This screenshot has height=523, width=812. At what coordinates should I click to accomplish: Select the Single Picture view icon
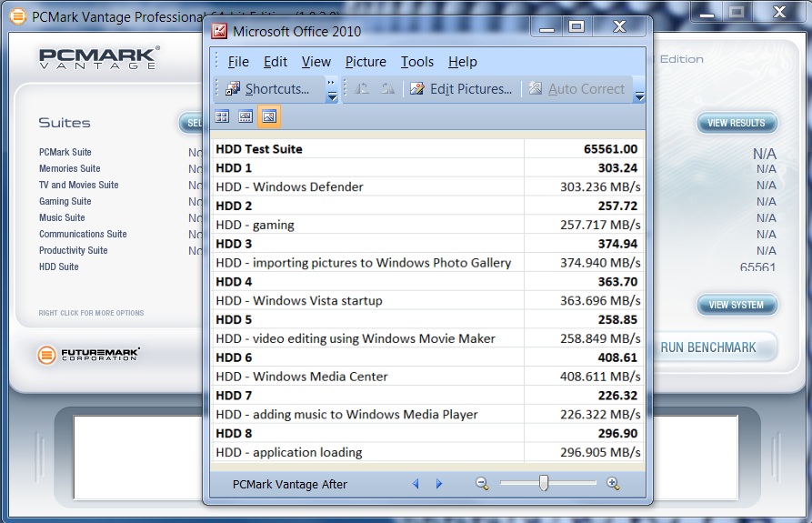pos(269,116)
